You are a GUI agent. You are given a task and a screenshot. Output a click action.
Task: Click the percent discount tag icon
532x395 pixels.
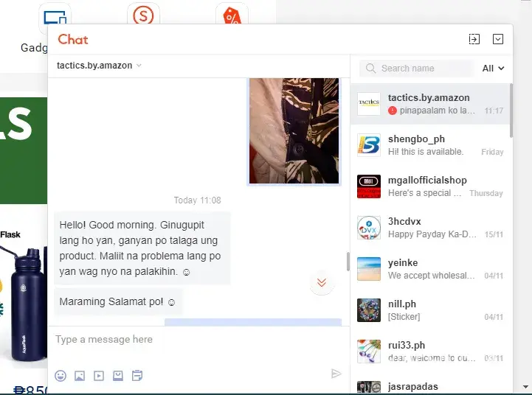click(x=232, y=15)
